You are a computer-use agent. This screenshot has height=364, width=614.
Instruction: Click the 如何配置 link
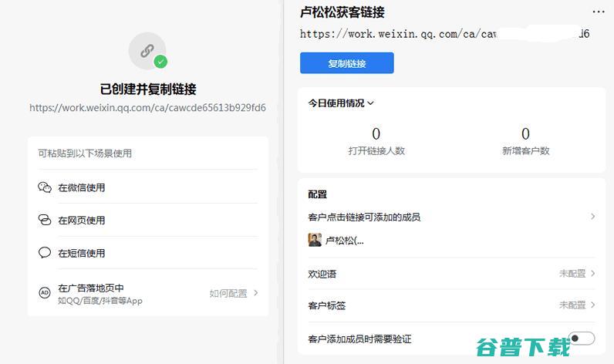pos(228,293)
